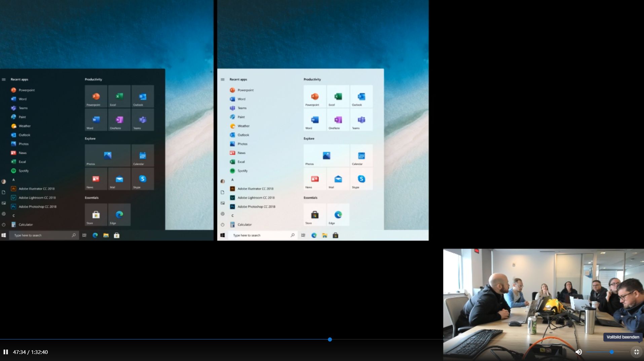
Task: Open Photos tile in dark Start menu
Action: click(108, 156)
